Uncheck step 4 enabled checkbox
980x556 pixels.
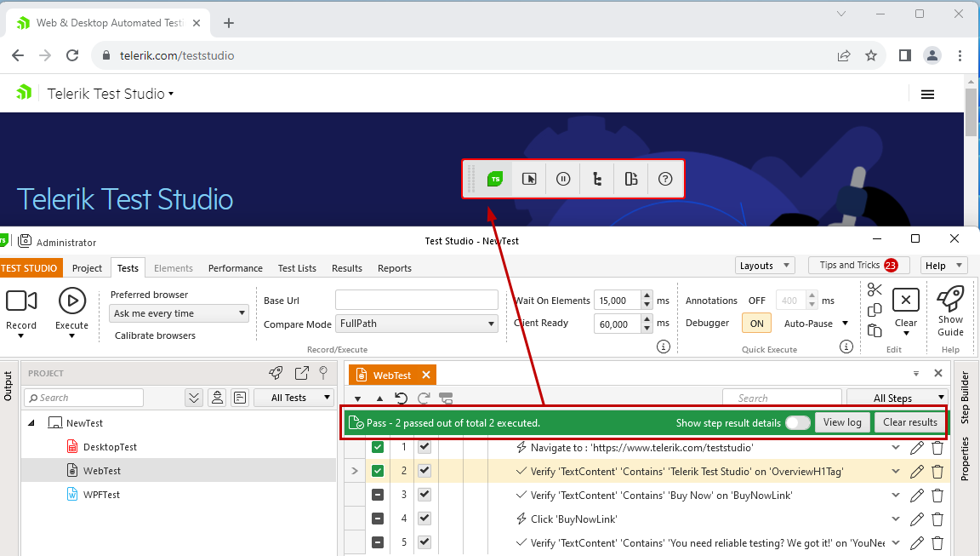tap(424, 518)
